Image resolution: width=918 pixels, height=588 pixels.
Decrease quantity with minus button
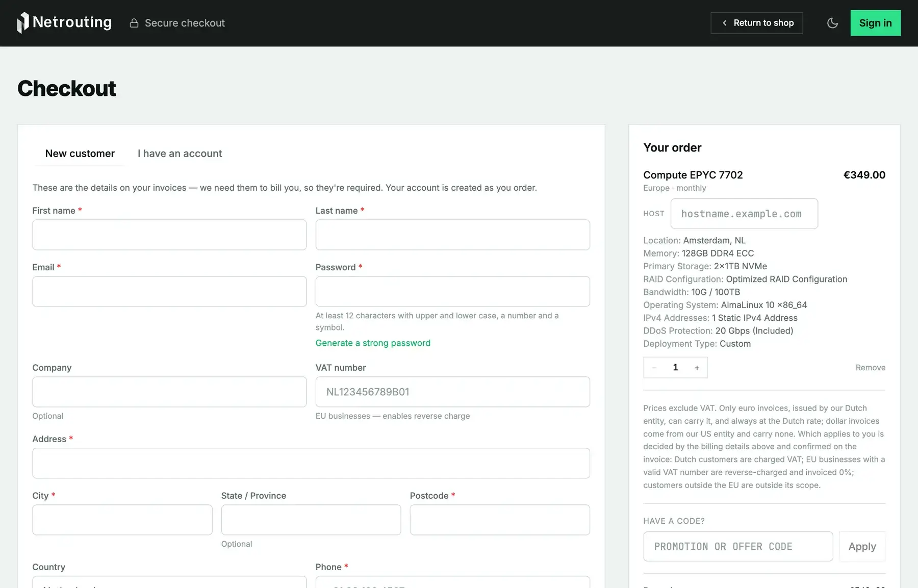654,368
